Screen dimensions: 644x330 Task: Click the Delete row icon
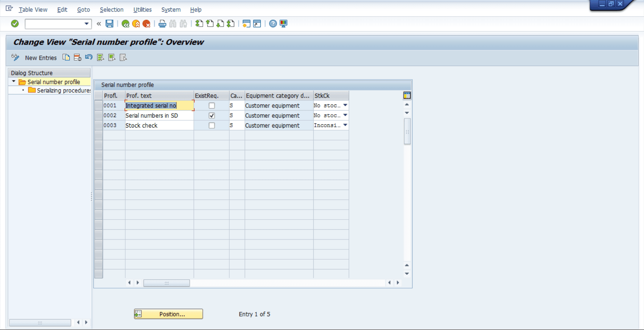pyautogui.click(x=78, y=58)
